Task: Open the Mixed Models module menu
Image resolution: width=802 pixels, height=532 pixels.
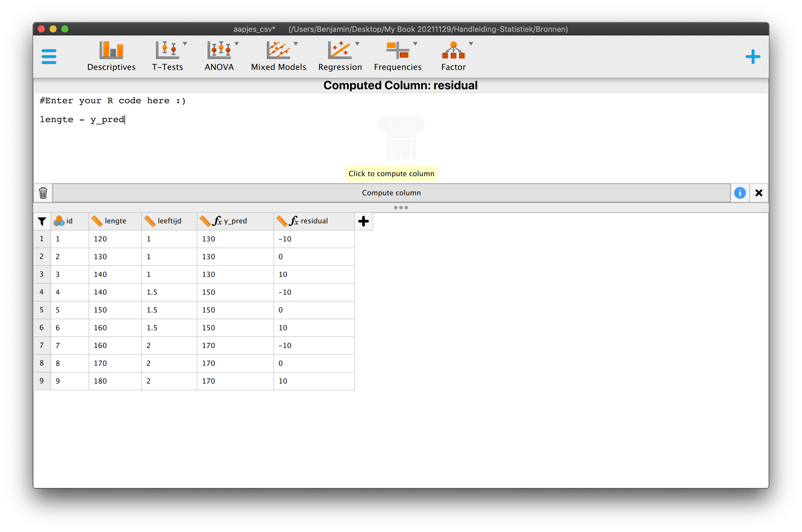Action: (x=279, y=56)
